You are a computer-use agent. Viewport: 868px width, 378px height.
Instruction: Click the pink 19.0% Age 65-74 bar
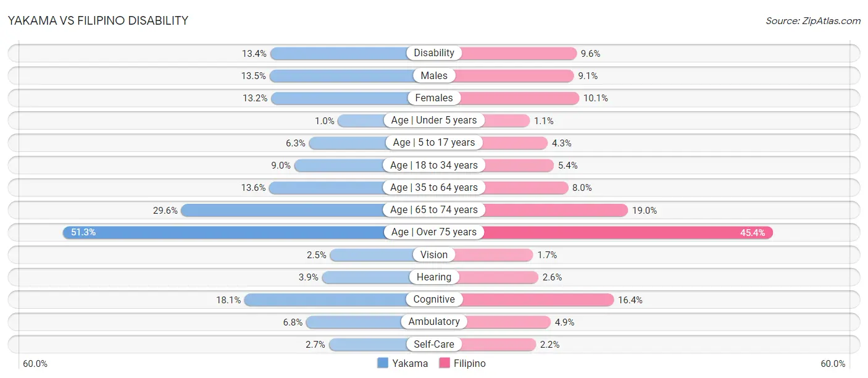coord(556,210)
